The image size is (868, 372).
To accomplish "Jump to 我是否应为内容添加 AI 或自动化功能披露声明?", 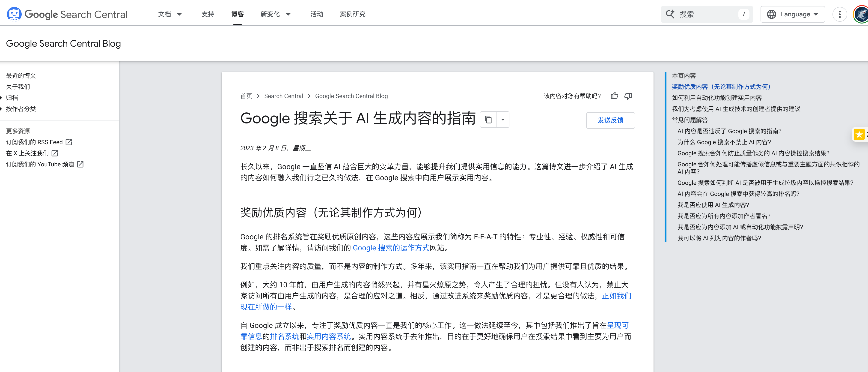I will point(740,227).
